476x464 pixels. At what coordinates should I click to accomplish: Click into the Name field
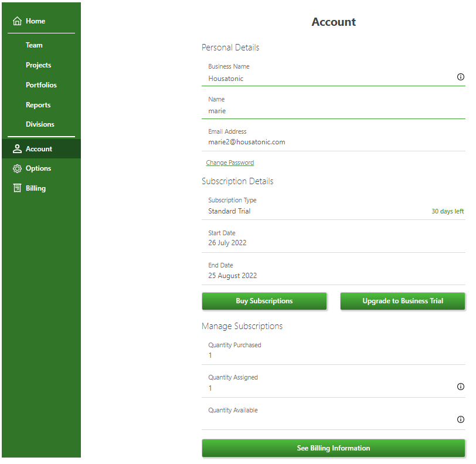[328, 111]
